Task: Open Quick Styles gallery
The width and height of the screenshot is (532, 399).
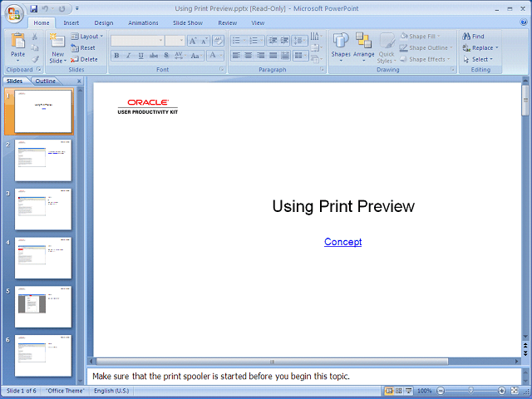Action: tap(387, 48)
